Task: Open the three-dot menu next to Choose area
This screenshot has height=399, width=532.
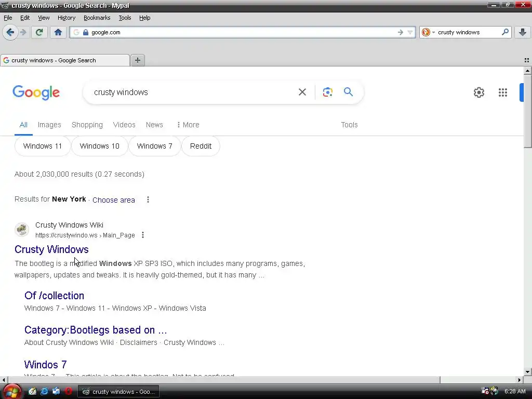Action: pos(148,199)
